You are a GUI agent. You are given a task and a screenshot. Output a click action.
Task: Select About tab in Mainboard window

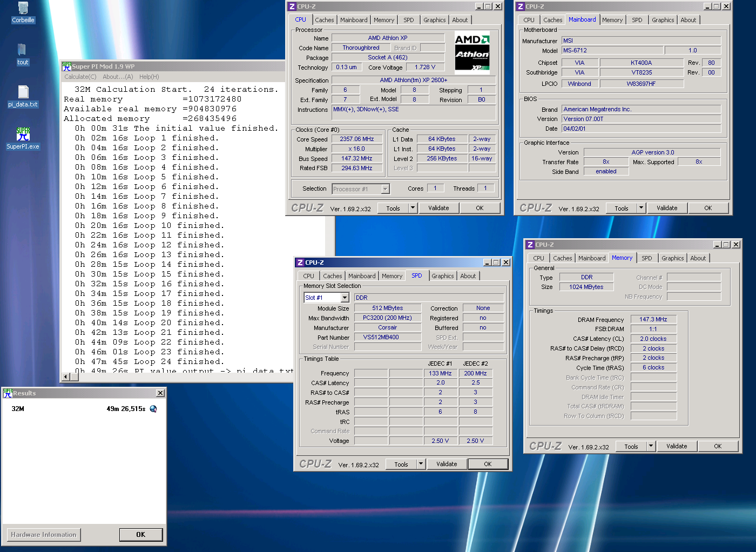coord(688,20)
